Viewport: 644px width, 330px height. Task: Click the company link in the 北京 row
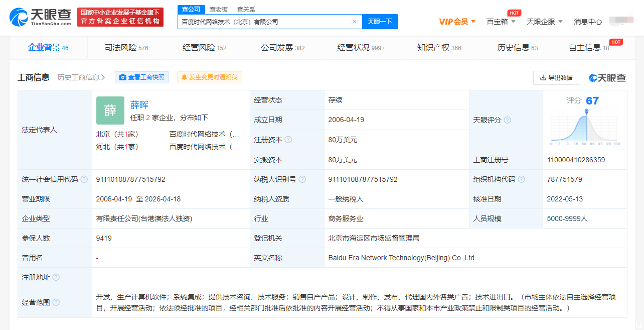pyautogui.click(x=204, y=134)
